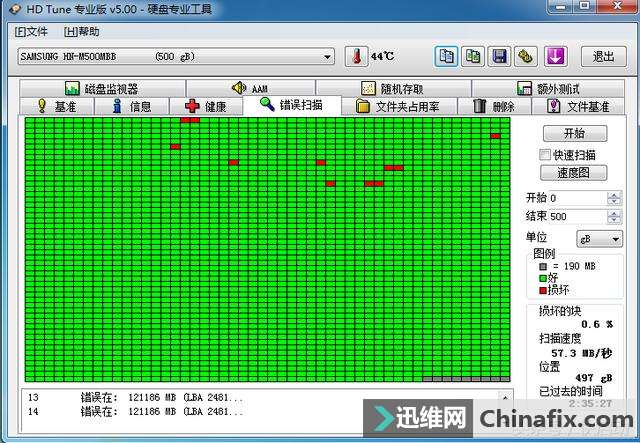This screenshot has width=640, height=443.
Task: Click the 44℃ temperature reading
Action: (382, 56)
